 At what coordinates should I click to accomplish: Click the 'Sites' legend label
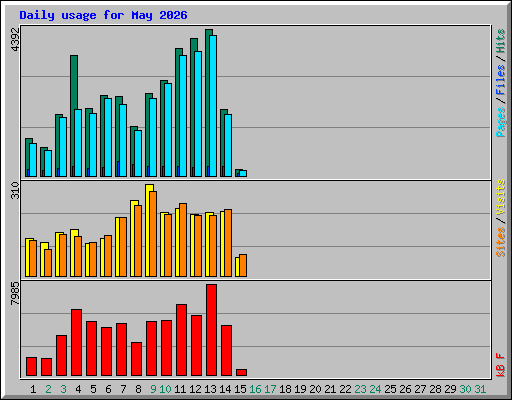(x=500, y=242)
